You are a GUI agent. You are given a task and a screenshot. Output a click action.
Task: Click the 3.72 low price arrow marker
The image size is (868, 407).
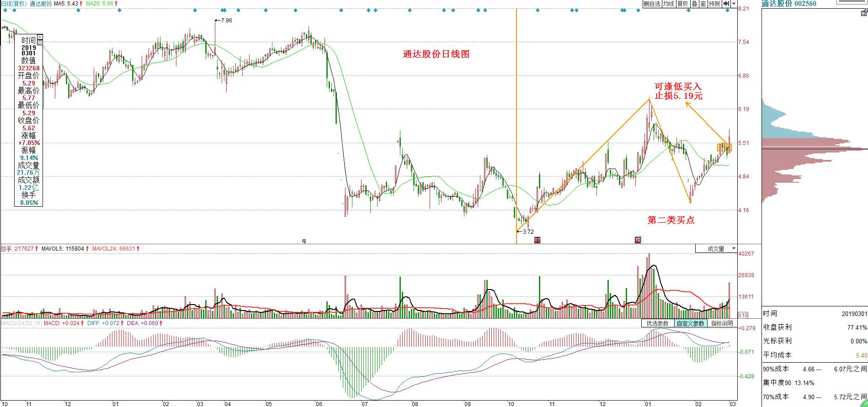[x=525, y=231]
